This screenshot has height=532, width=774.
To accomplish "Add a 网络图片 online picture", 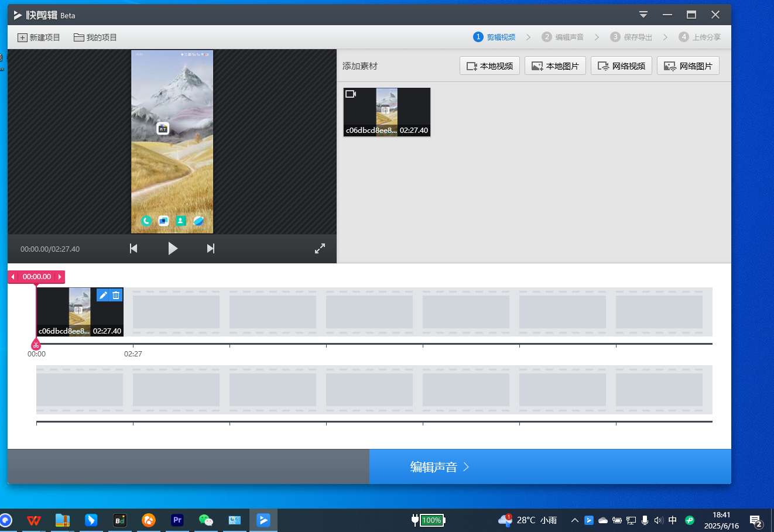I will [688, 66].
